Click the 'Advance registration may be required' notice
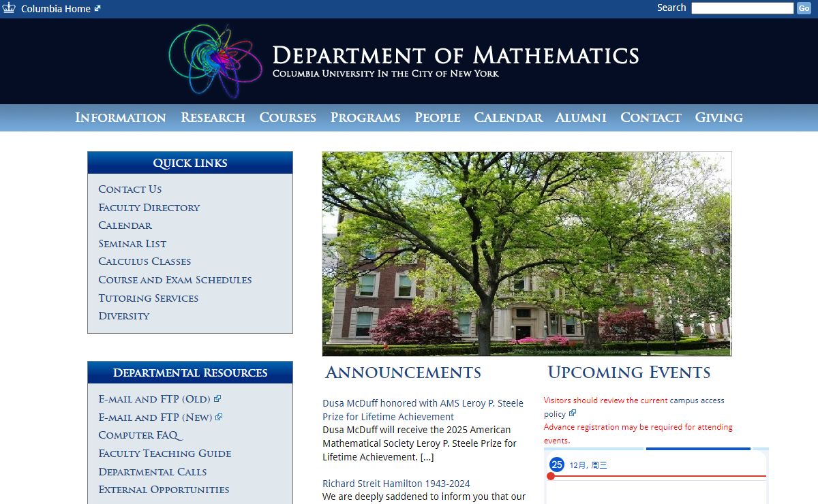 (x=638, y=434)
